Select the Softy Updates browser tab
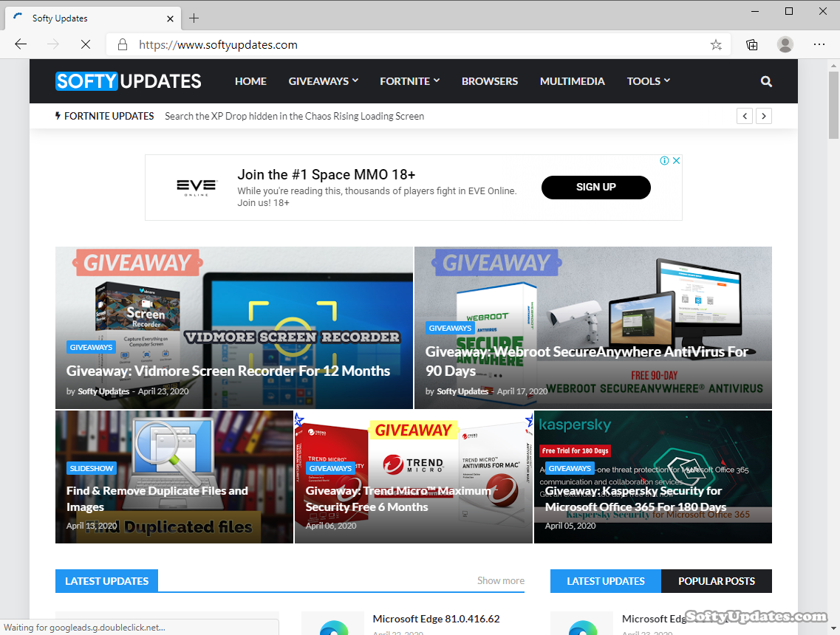Image resolution: width=840 pixels, height=635 pixels. pos(92,18)
